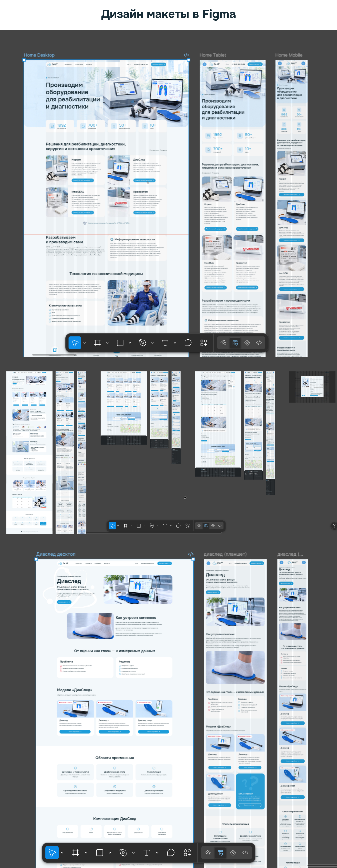Select the Move tool in the small overview canvas toolbar
337x868 pixels.
112,526
